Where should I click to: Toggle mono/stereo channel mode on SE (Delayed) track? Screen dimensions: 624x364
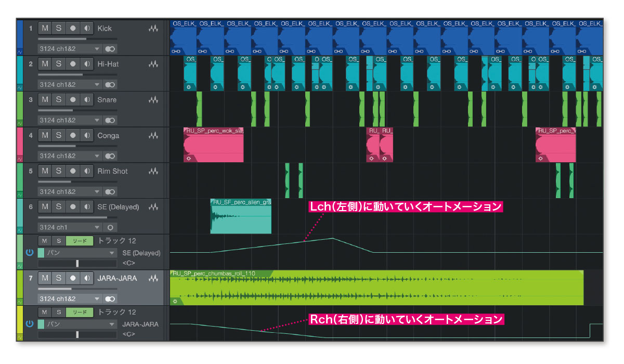(x=110, y=227)
